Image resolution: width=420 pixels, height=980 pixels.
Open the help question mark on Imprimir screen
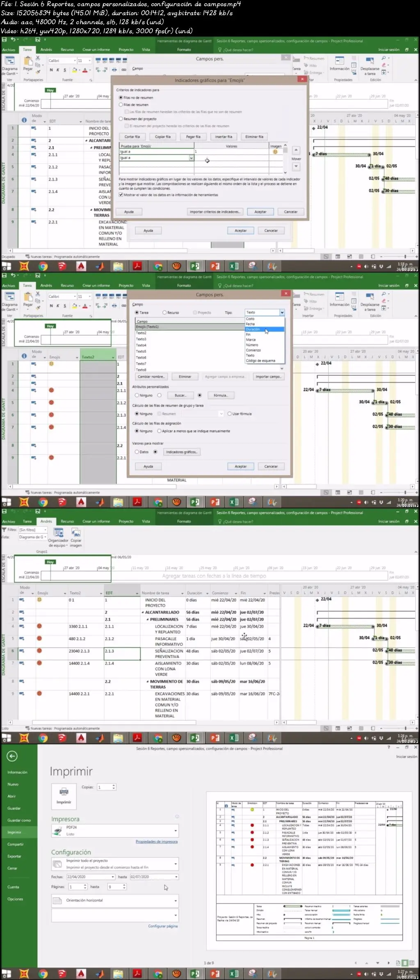389,747
